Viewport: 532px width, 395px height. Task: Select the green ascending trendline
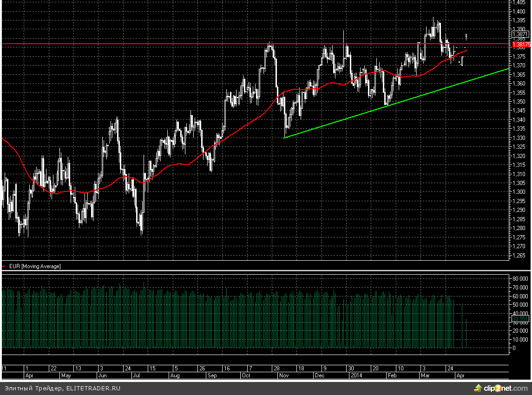395,105
